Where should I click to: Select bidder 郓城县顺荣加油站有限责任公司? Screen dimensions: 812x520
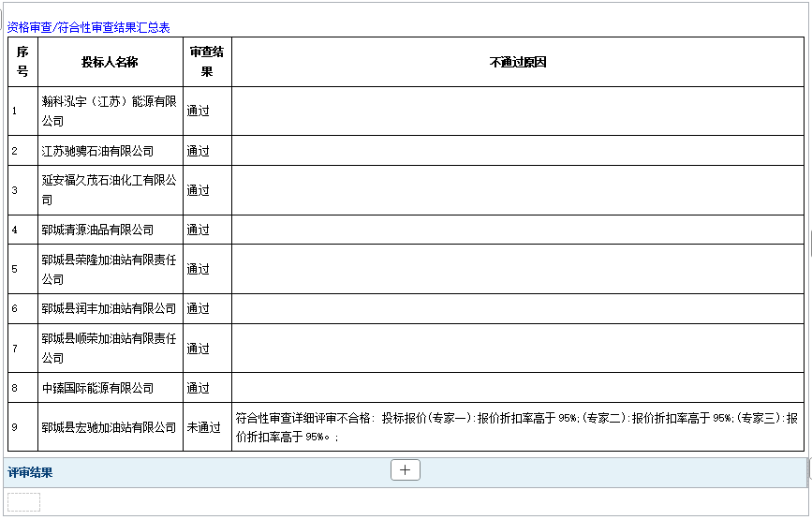[x=110, y=348]
